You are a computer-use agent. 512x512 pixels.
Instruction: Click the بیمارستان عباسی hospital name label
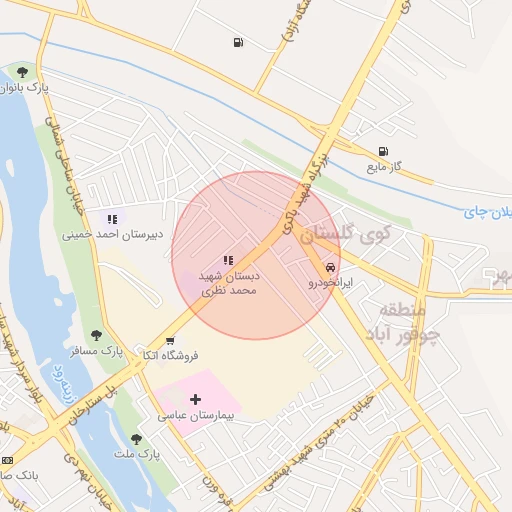(196, 416)
